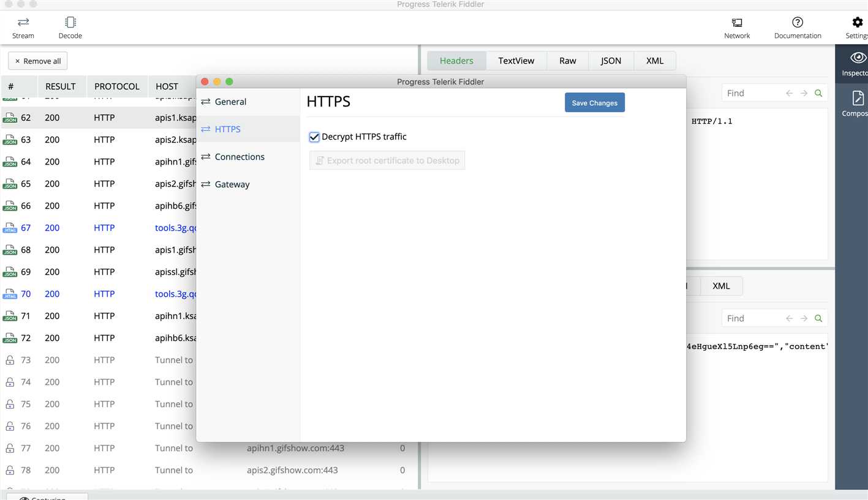The width and height of the screenshot is (868, 500).
Task: Click the JSON icon of session 71
Action: point(10,316)
